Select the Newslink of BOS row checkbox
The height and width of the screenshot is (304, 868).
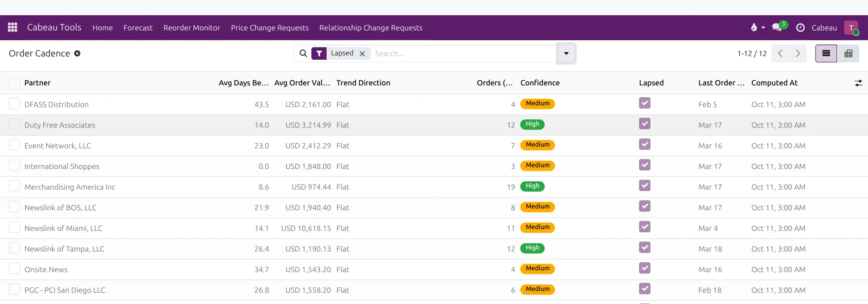[x=14, y=207]
